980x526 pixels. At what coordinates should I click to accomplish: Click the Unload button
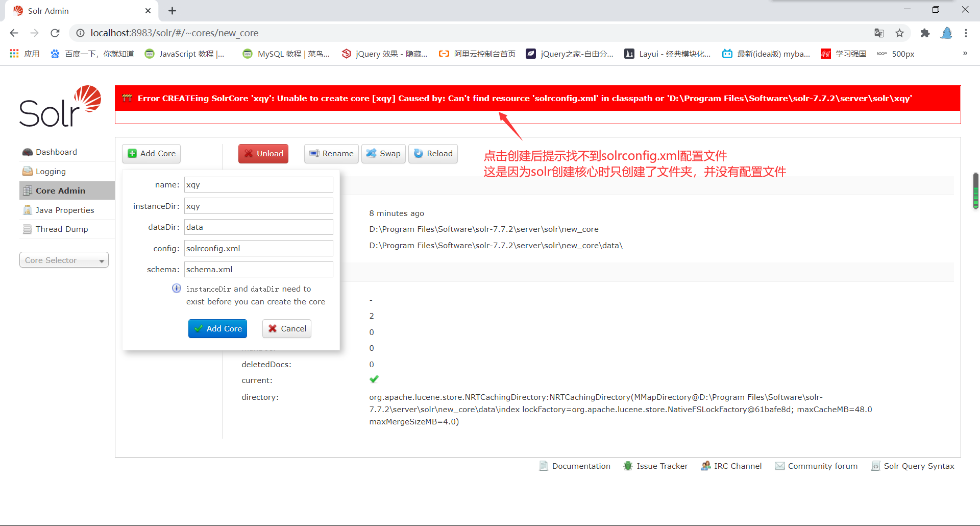point(263,153)
